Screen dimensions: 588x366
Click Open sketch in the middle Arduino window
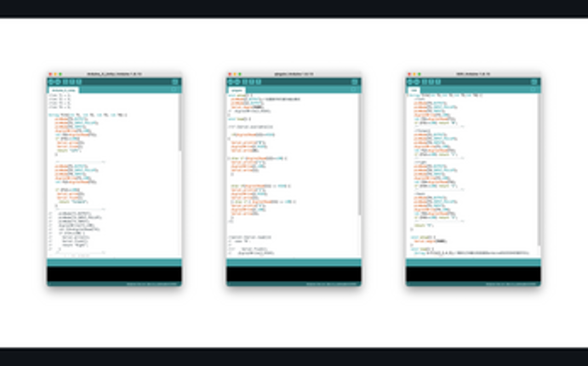[x=252, y=82]
